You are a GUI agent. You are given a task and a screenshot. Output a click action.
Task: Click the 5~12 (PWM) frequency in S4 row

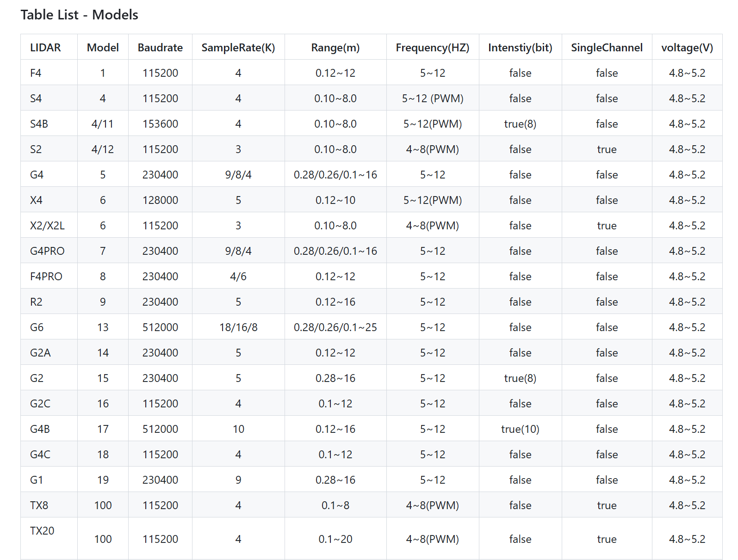pos(433,98)
